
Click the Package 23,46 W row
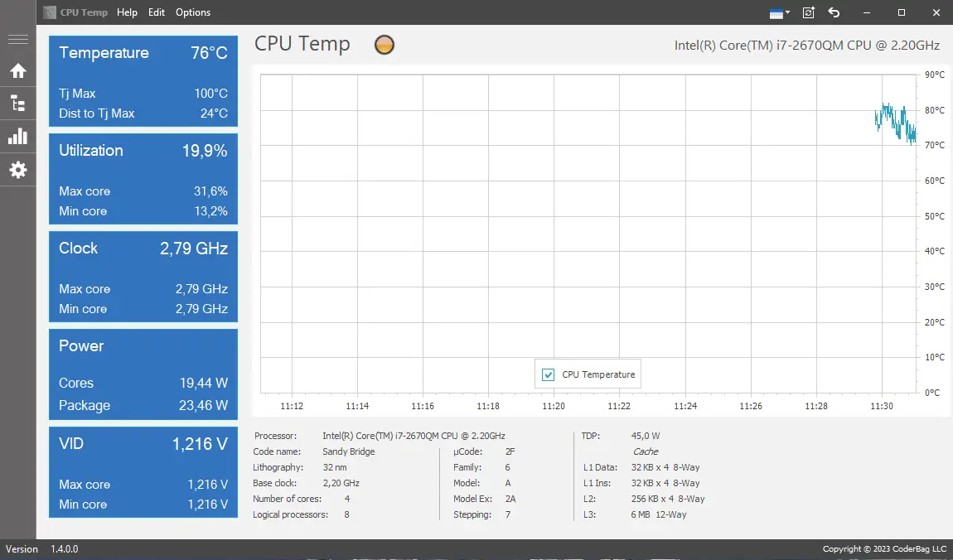(143, 405)
